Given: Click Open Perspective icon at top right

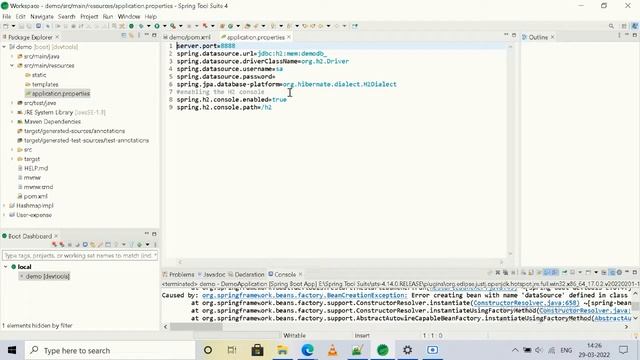Looking at the screenshot, I should click(624, 26).
